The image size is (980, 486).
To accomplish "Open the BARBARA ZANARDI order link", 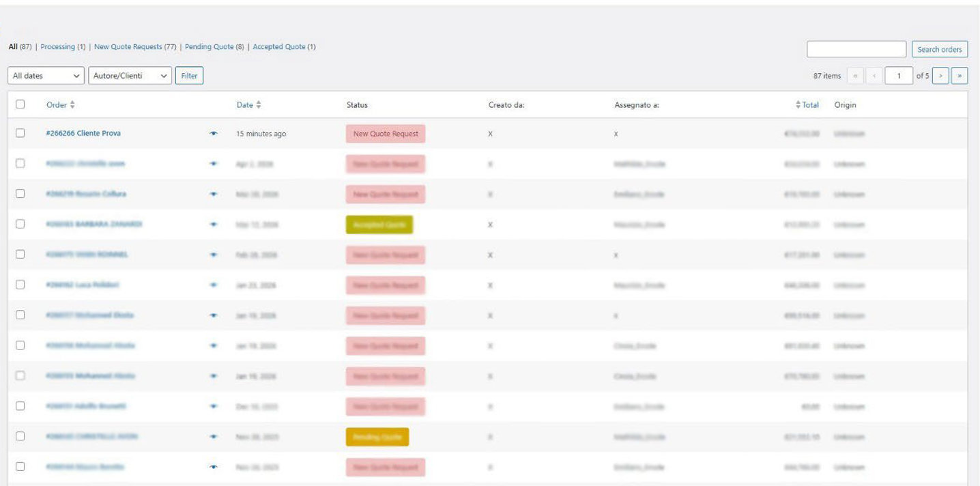I will click(94, 224).
